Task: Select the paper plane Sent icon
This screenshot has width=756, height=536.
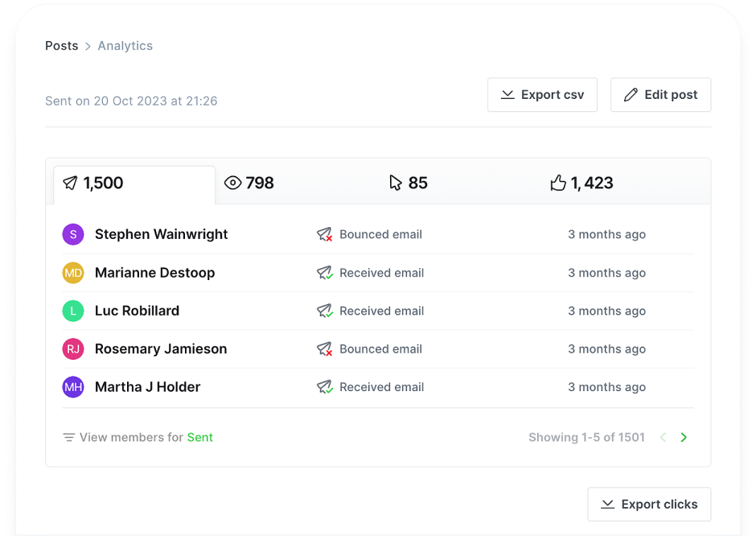Action: 68,183
